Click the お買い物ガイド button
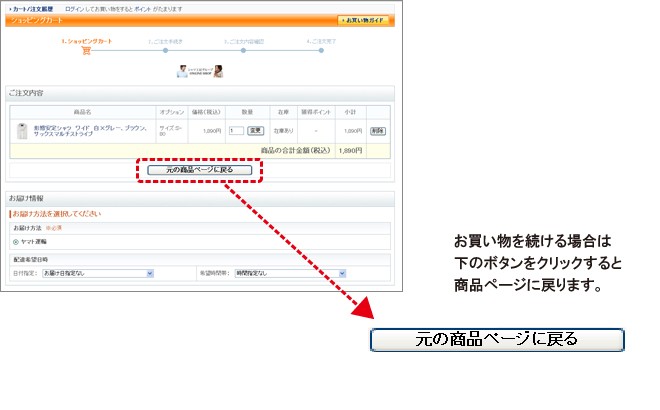Screen dimensions: 660x410 point(363,20)
